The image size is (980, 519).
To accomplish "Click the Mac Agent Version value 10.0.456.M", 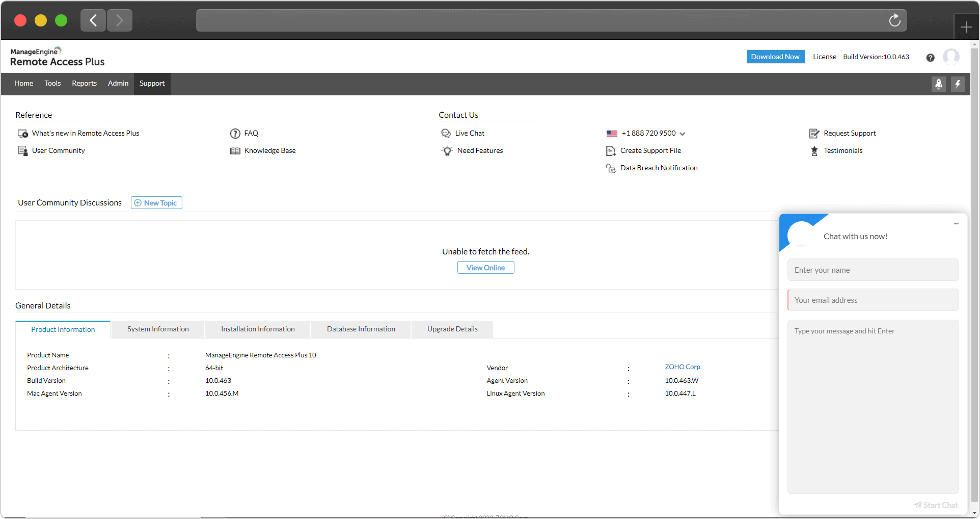I will click(222, 394).
